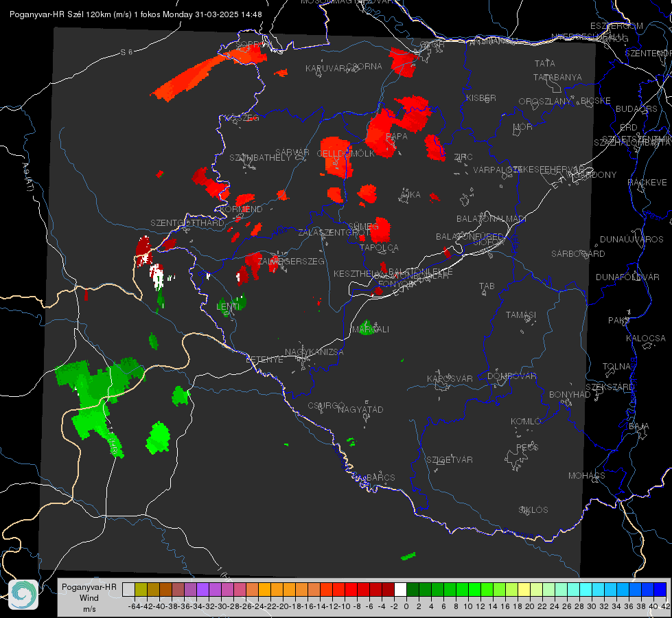This screenshot has height=618, width=672.
Task: Click the NAGYKANIZSA city label
Action: [x=314, y=352]
